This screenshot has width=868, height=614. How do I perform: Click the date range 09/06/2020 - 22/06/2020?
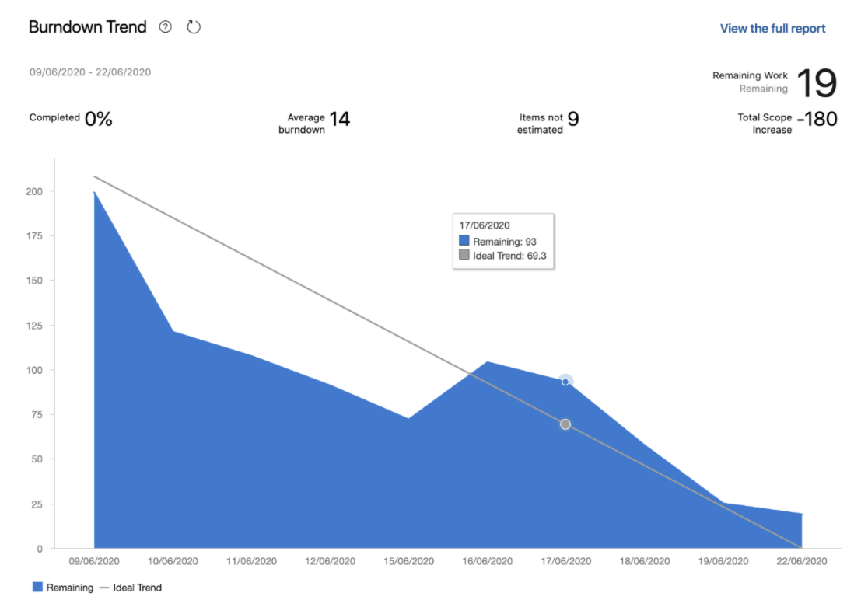coord(90,72)
